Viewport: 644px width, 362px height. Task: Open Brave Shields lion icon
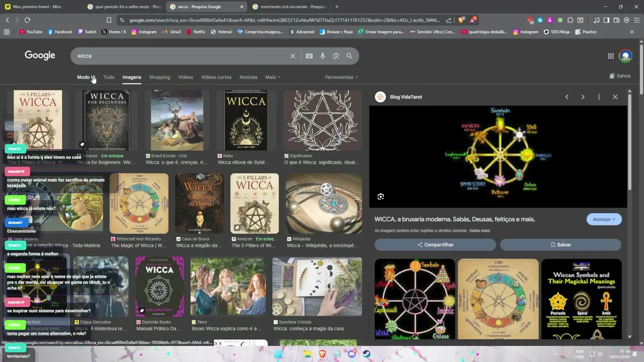pyautogui.click(x=461, y=20)
